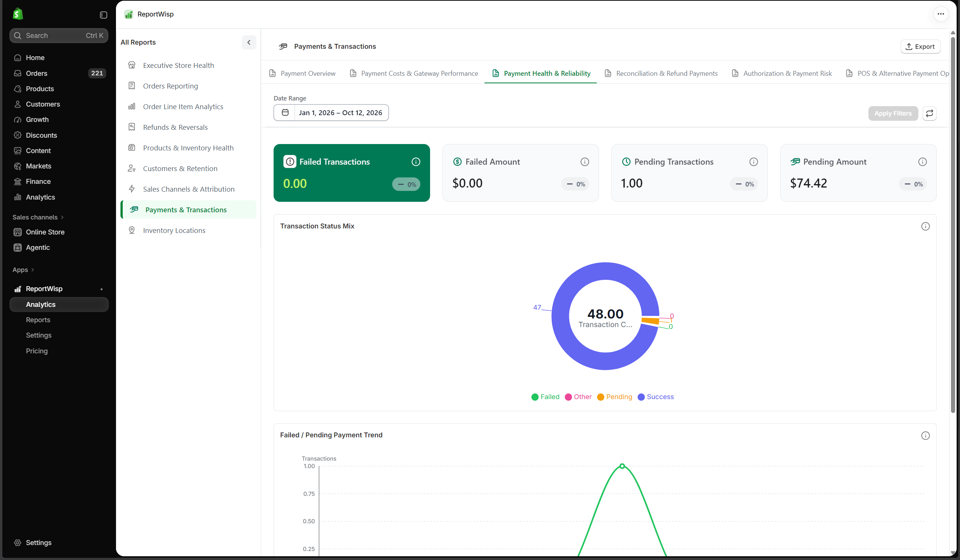Click the Export button
The height and width of the screenshot is (560, 960).
click(920, 47)
